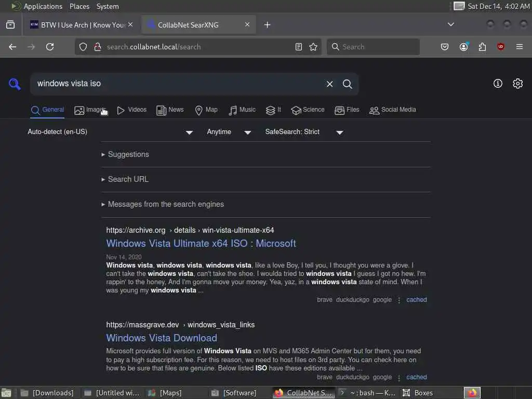Open the Pocket save icon
Screen dimensions: 532x399
click(x=445, y=47)
